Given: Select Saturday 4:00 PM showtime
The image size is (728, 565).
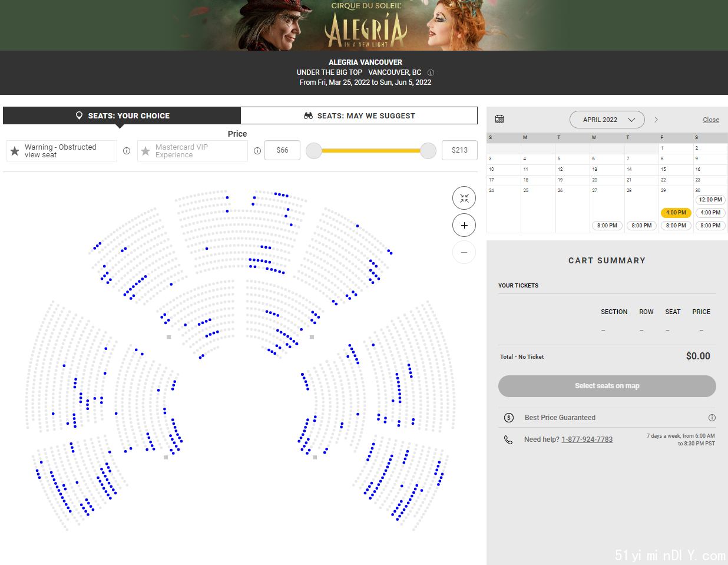Looking at the screenshot, I should 710,213.
